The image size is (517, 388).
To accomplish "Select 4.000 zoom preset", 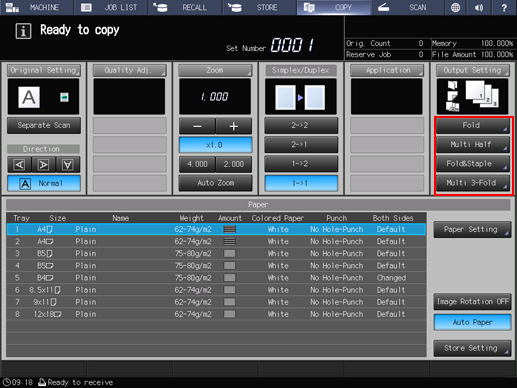I will pyautogui.click(x=197, y=164).
